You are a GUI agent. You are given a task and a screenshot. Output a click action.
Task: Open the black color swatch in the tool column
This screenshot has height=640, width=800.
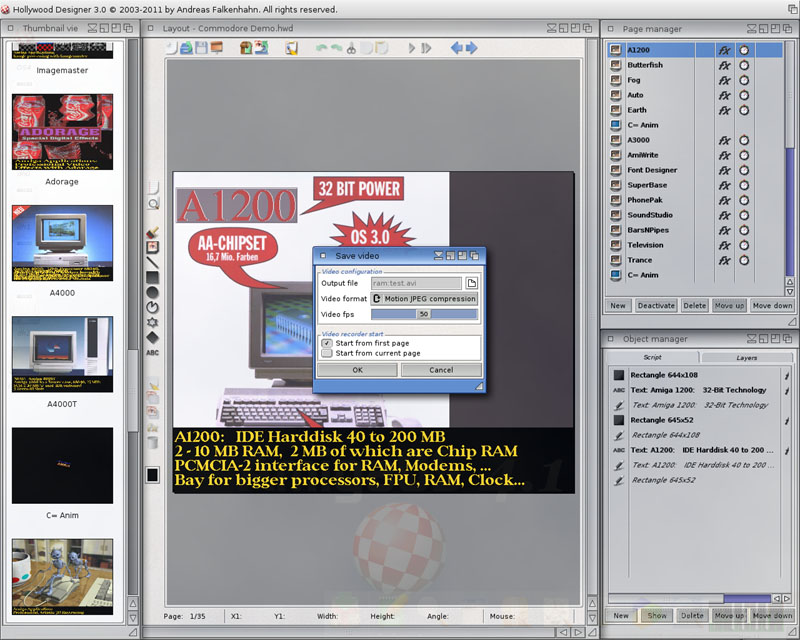[152, 475]
